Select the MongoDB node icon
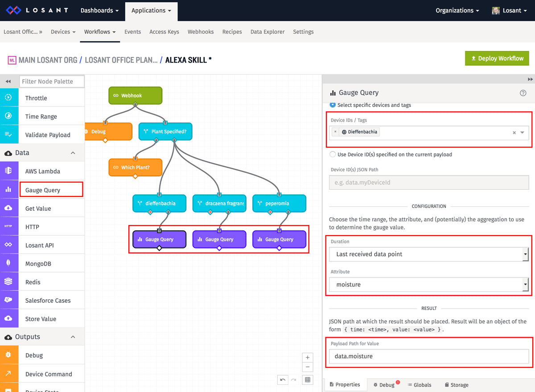535x392 pixels. pyautogui.click(x=8, y=263)
